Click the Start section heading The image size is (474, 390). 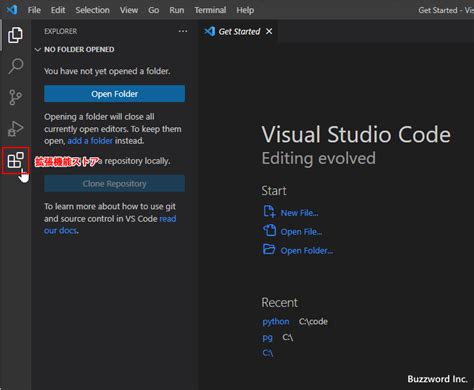tap(274, 191)
